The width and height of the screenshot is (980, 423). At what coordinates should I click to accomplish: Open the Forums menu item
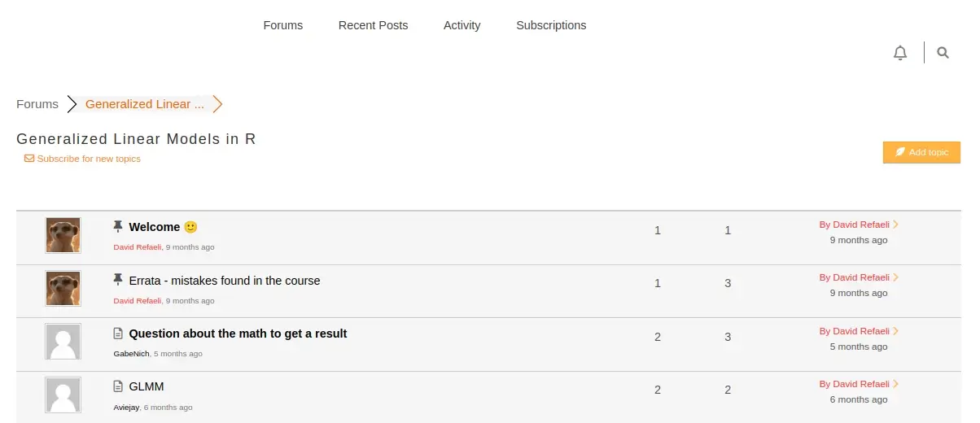[x=283, y=25]
